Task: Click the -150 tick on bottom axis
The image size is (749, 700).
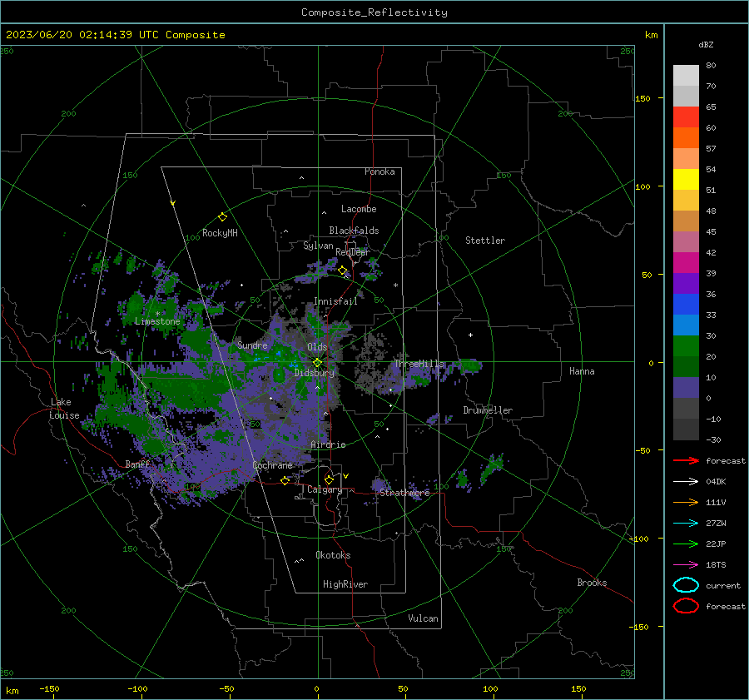Action: [x=49, y=688]
